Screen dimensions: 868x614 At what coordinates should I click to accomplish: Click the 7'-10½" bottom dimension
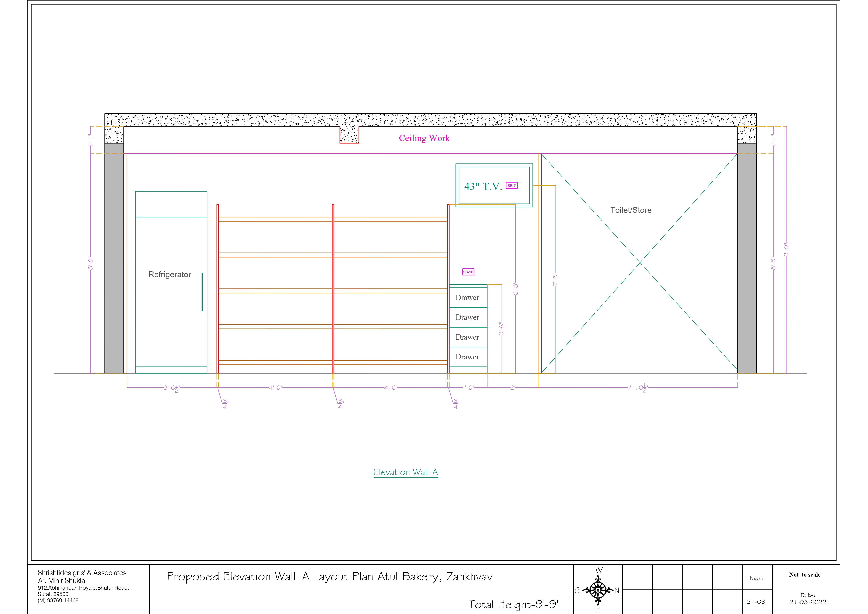point(638,388)
